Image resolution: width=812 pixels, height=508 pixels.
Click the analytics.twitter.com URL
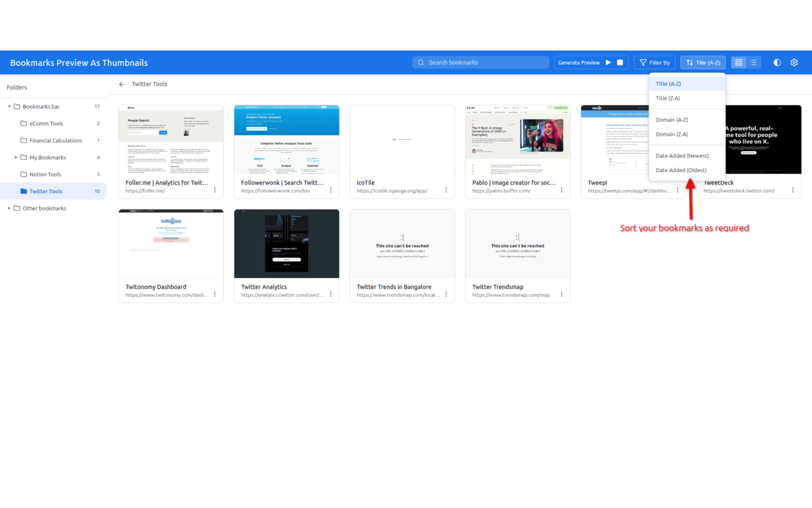click(282, 295)
